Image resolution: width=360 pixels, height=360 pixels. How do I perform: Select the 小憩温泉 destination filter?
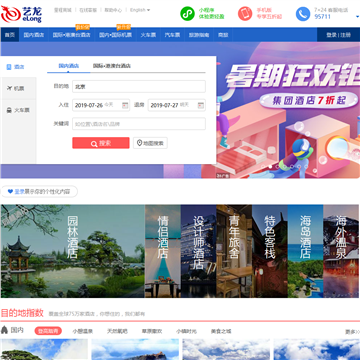pyautogui.click(x=83, y=331)
